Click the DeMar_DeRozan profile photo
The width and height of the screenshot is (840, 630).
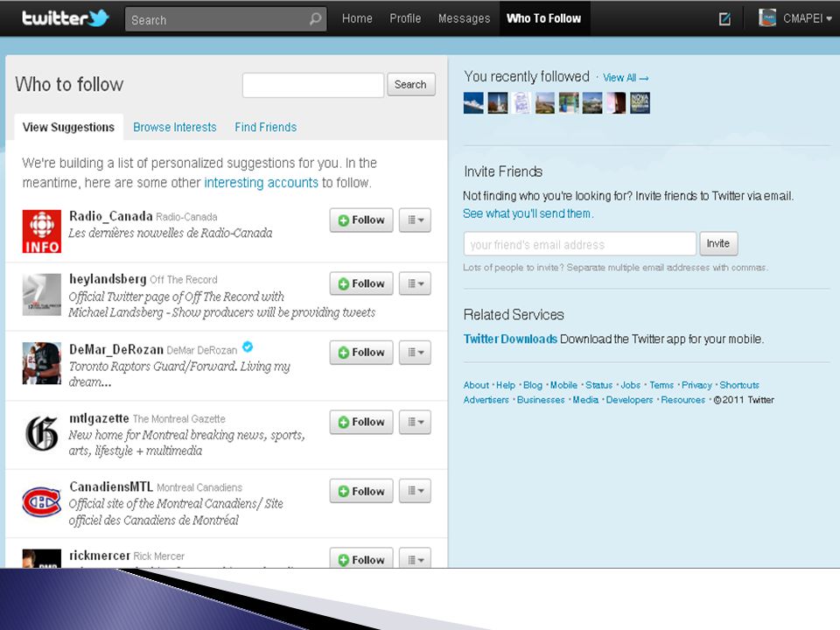pyautogui.click(x=42, y=363)
